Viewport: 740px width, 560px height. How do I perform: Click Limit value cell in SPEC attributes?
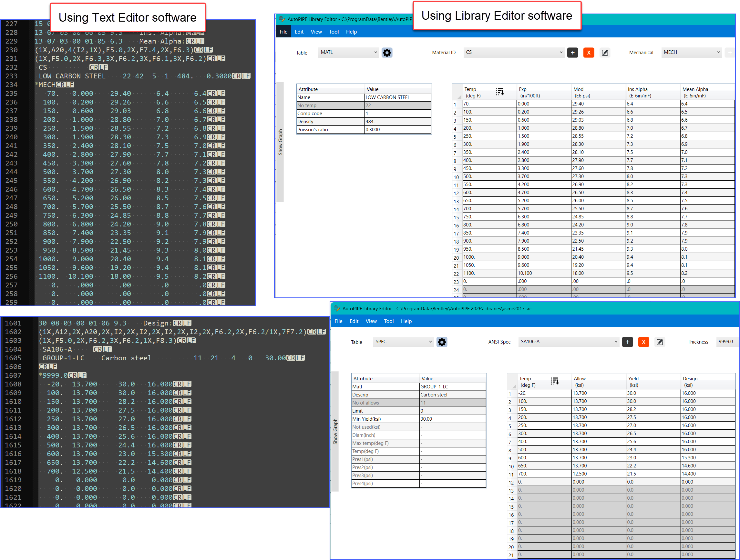[x=453, y=411]
